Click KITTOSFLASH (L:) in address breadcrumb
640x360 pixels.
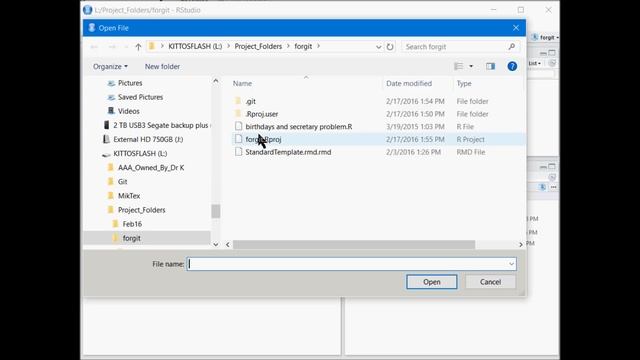point(195,47)
